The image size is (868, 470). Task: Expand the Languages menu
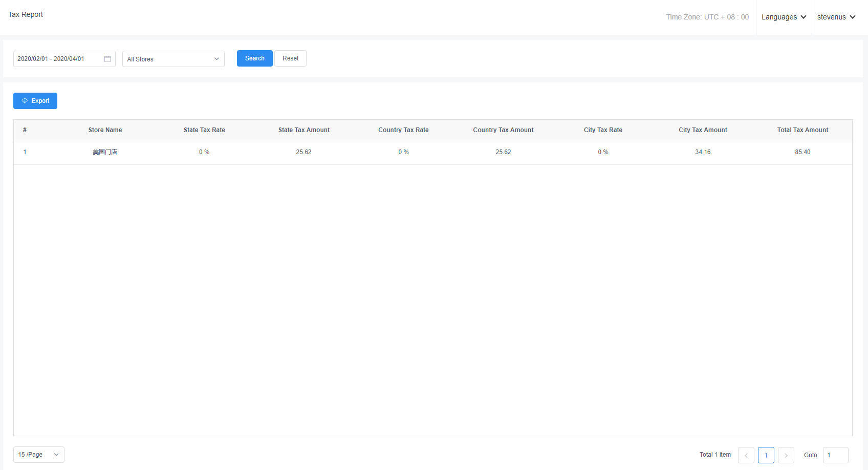click(x=784, y=17)
